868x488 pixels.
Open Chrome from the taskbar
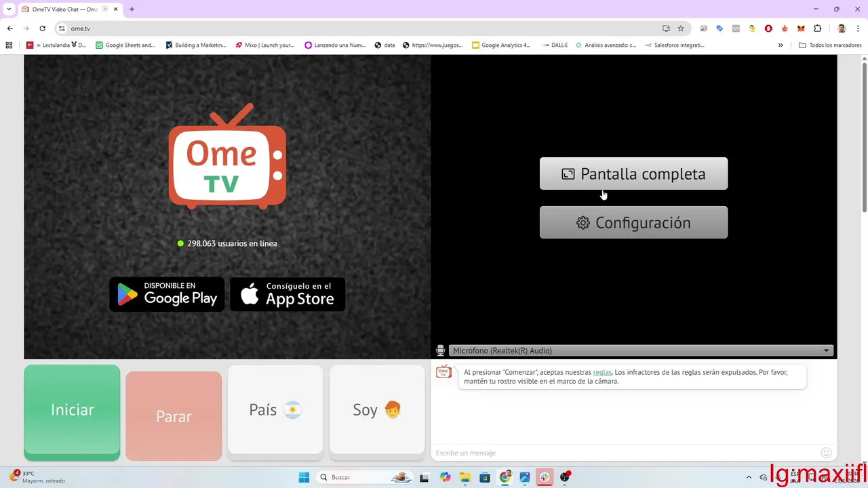pyautogui.click(x=505, y=477)
